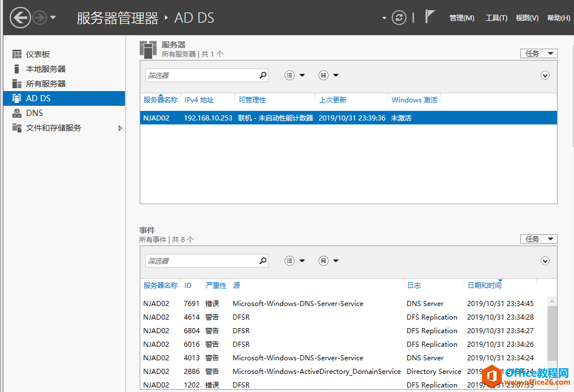Expand the 文件和存储服务 submenu arrow
Screen dimensions: 574x392
pyautogui.click(x=120, y=128)
